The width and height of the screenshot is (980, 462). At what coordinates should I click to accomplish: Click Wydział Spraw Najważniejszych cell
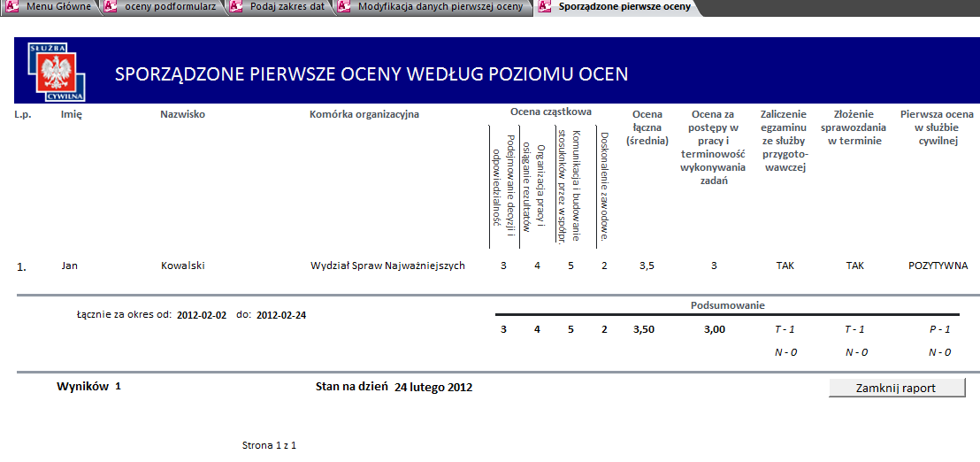coord(388,266)
